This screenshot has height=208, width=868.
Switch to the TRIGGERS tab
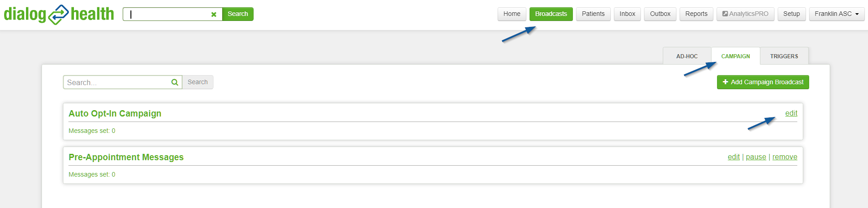tap(784, 56)
